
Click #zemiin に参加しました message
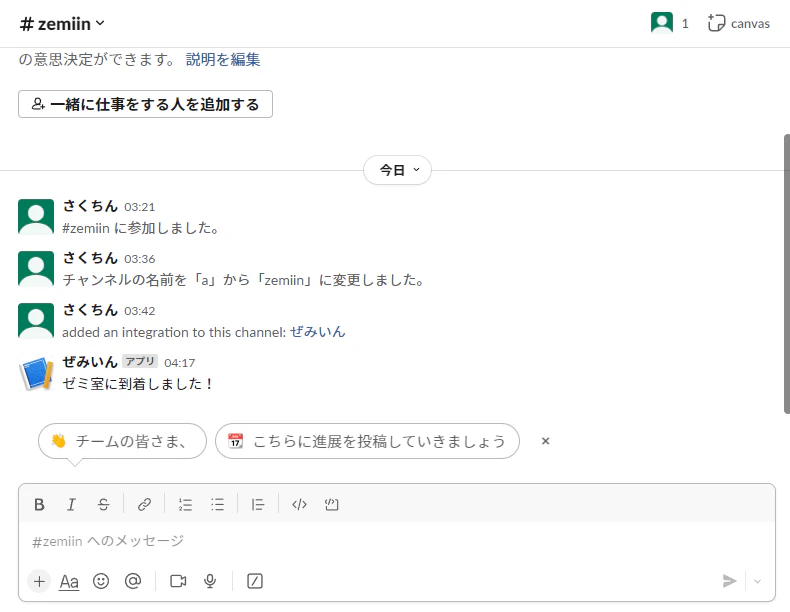pyautogui.click(x=141, y=228)
